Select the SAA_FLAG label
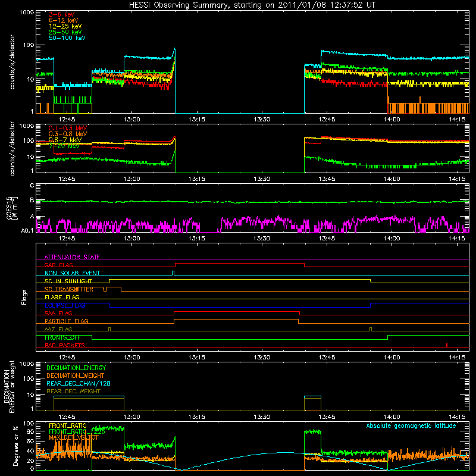 pos(58,313)
